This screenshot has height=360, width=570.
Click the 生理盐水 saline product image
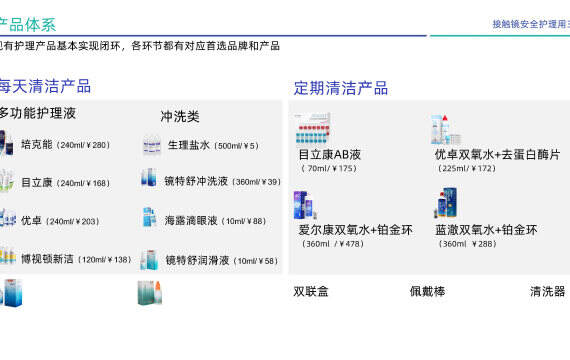pyautogui.click(x=152, y=145)
